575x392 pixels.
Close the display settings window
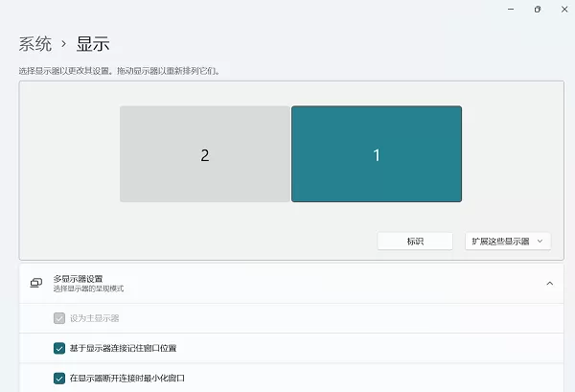coord(564,10)
